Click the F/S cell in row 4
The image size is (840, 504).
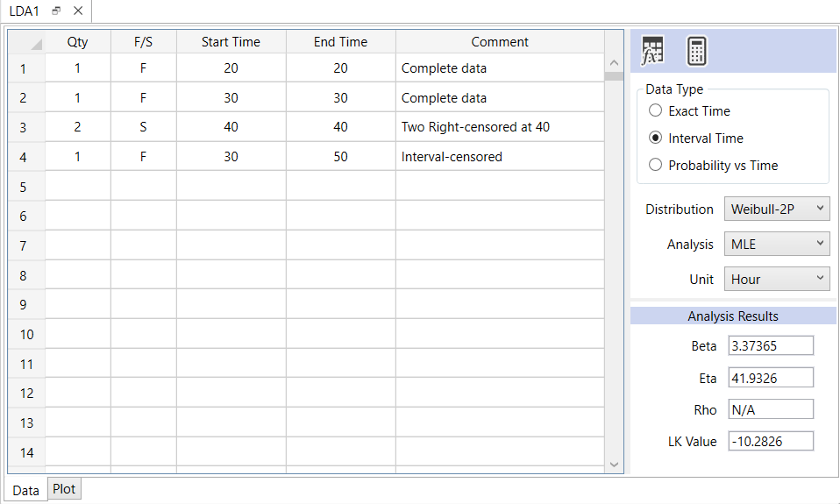point(143,156)
